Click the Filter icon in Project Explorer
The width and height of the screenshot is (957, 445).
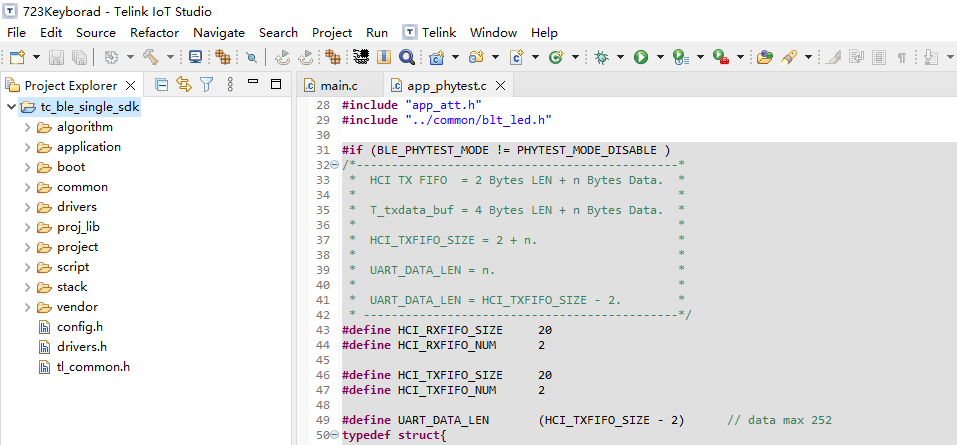pos(207,84)
